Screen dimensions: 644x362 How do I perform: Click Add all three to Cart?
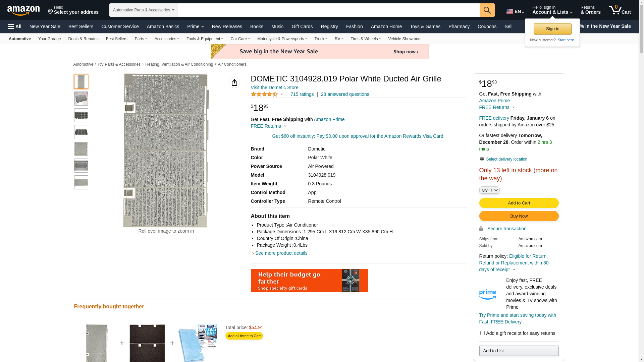pos(244,336)
